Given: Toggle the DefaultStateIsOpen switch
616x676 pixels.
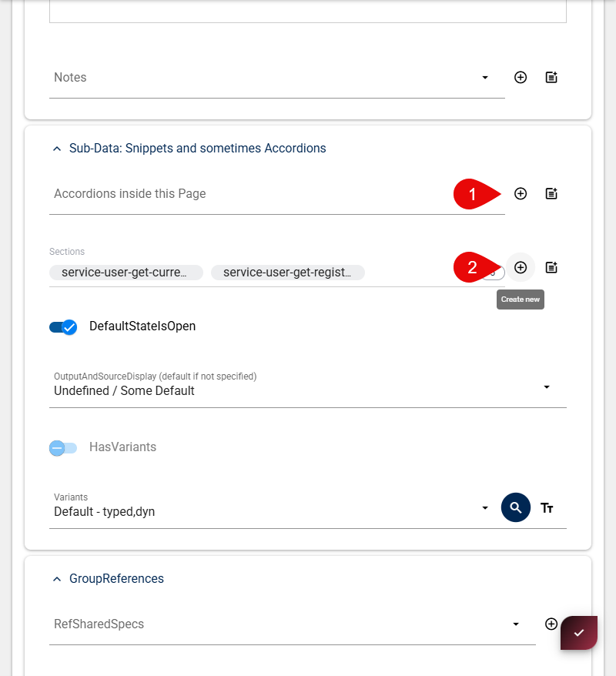Looking at the screenshot, I should pyautogui.click(x=63, y=327).
